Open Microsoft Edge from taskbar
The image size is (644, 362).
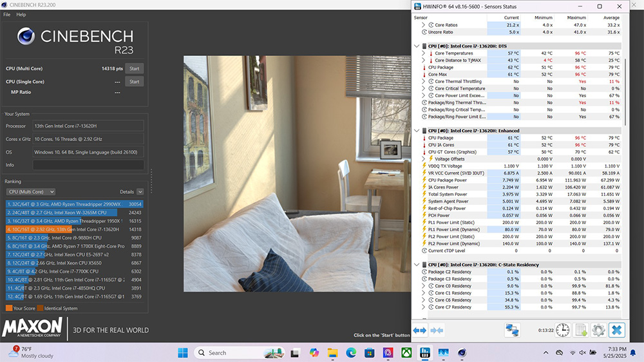point(351,352)
